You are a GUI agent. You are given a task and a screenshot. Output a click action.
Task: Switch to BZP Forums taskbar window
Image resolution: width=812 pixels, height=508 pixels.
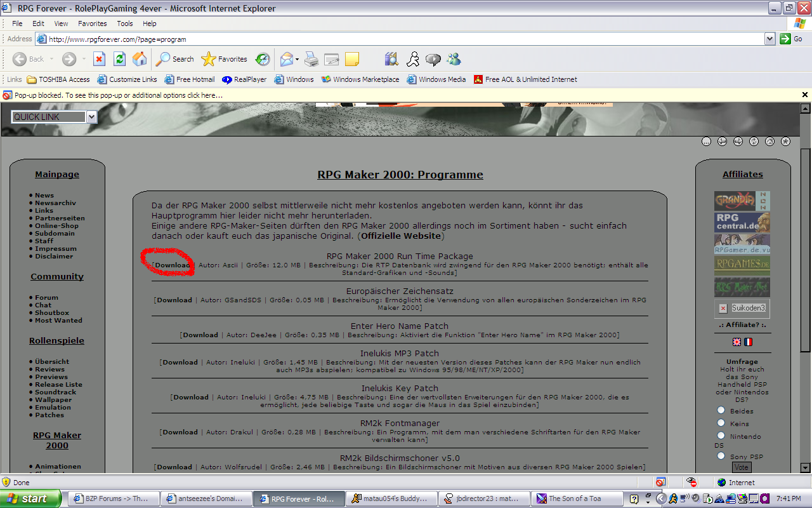(x=112, y=498)
